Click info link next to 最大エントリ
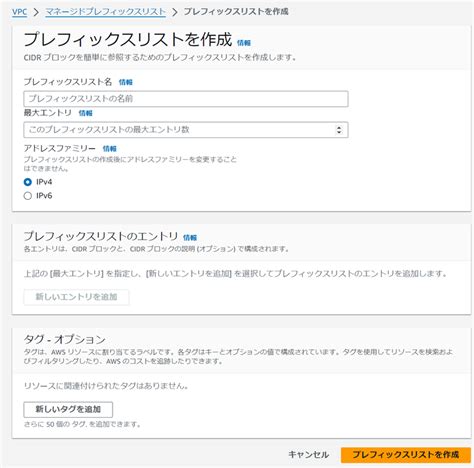474x468 pixels. [x=85, y=113]
